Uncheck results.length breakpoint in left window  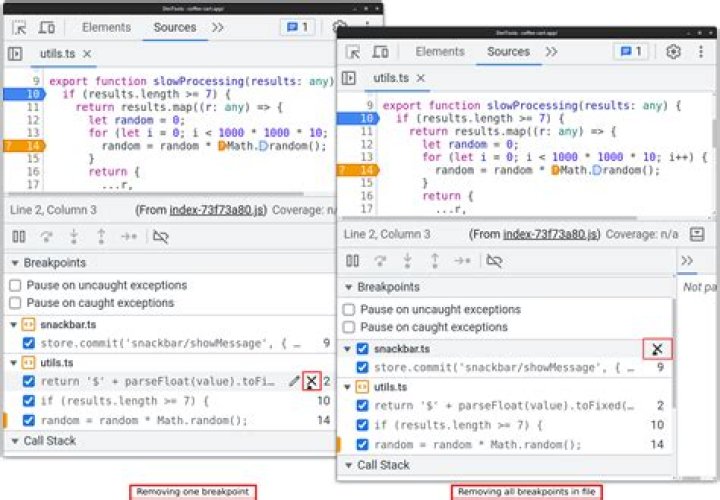pyautogui.click(x=28, y=401)
